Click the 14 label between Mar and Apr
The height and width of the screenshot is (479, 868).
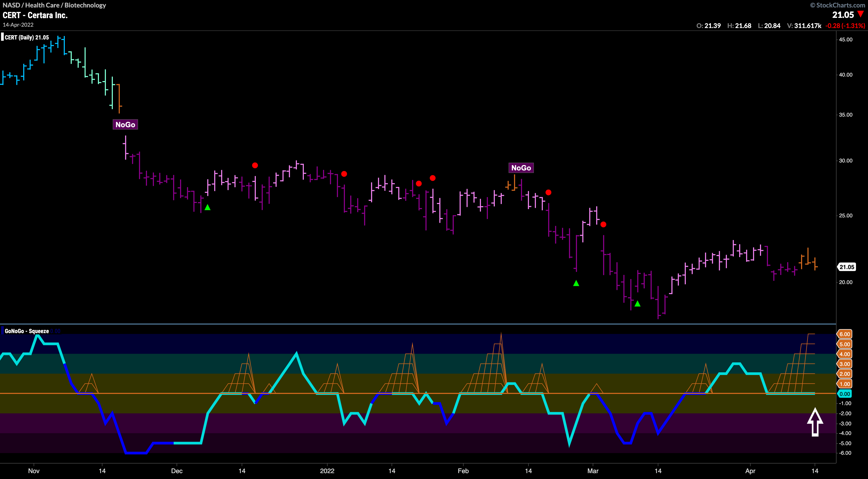point(658,471)
